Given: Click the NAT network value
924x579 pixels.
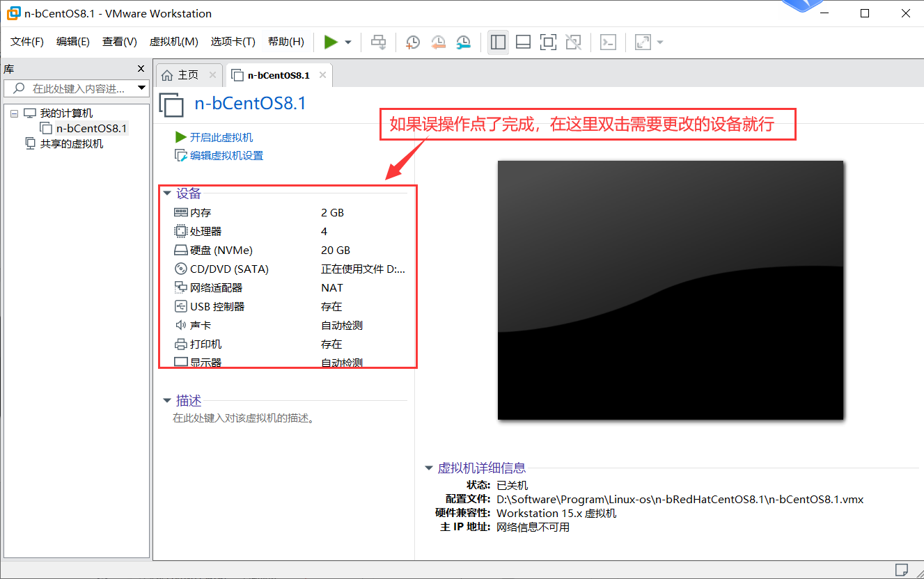Looking at the screenshot, I should [x=332, y=287].
